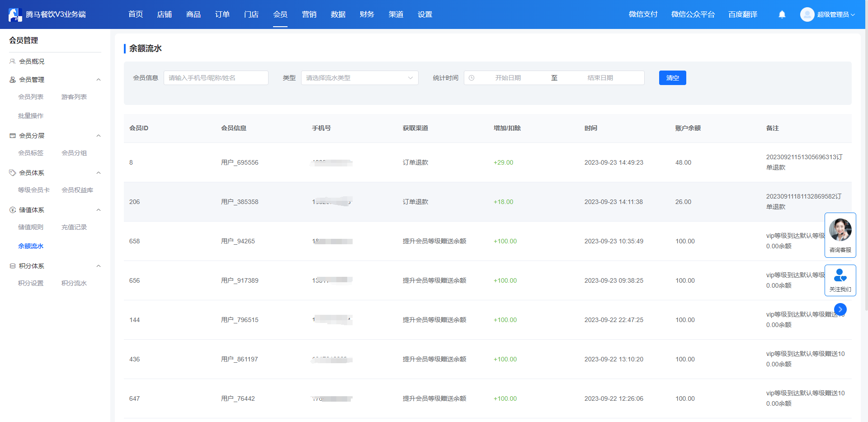Click member name 用户_76442
This screenshot has height=422, width=868.
point(238,398)
